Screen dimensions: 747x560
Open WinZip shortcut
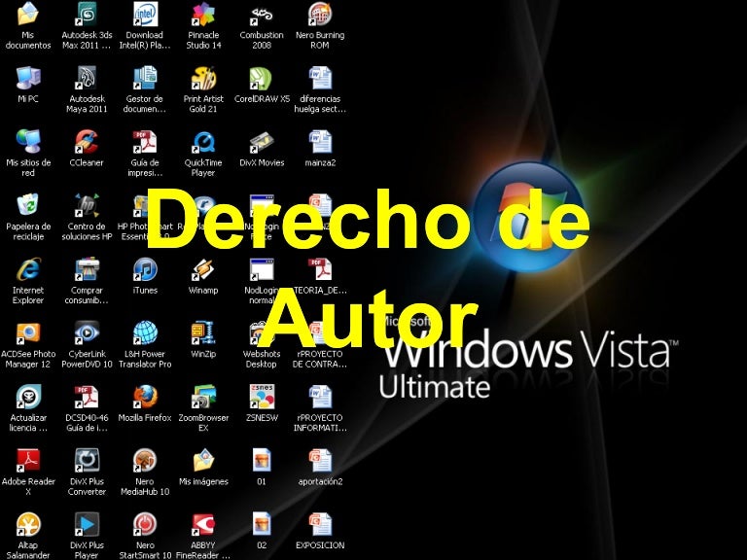click(203, 333)
